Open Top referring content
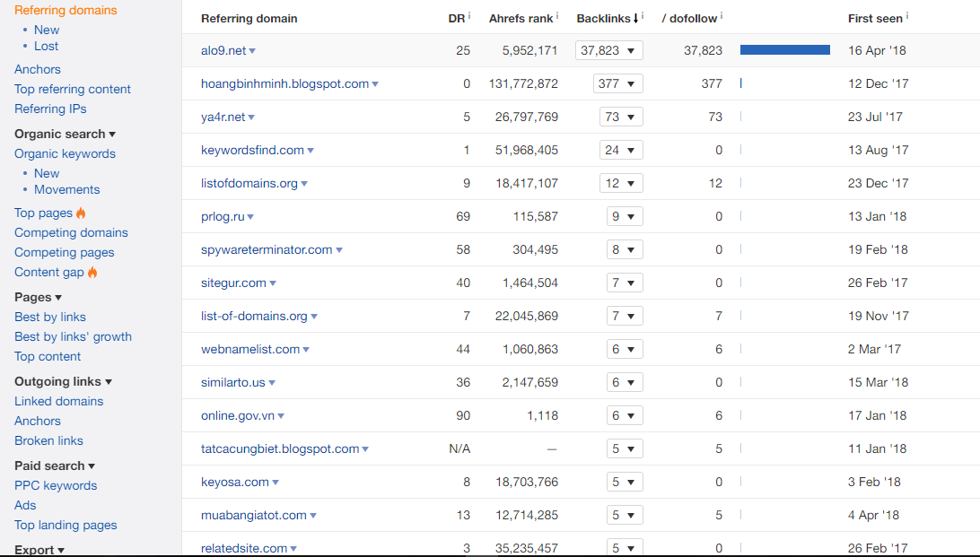This screenshot has height=557, width=980. 73,89
